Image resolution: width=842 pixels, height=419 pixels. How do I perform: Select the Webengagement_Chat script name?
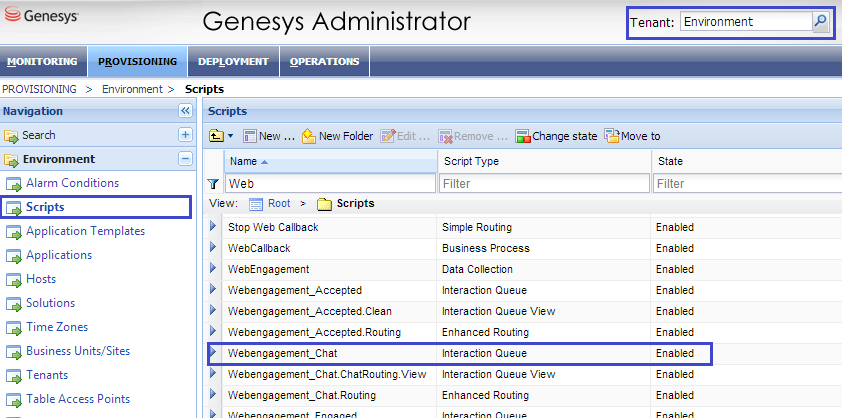point(282,353)
